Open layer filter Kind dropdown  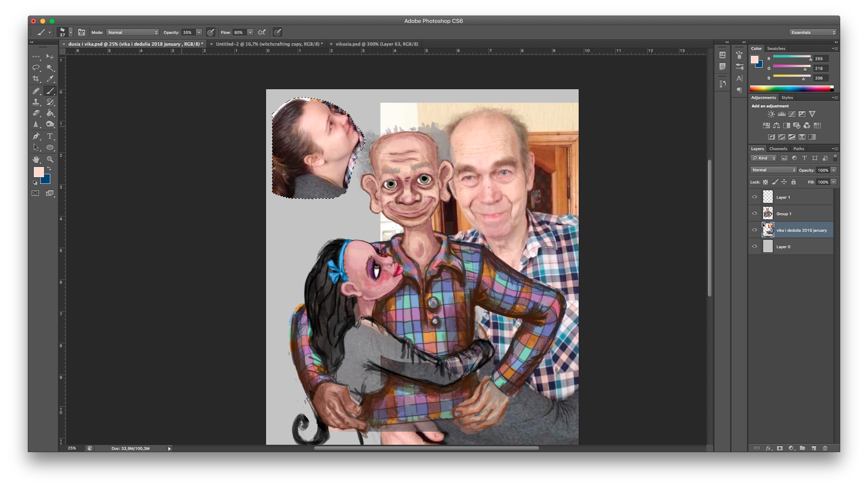pyautogui.click(x=764, y=158)
